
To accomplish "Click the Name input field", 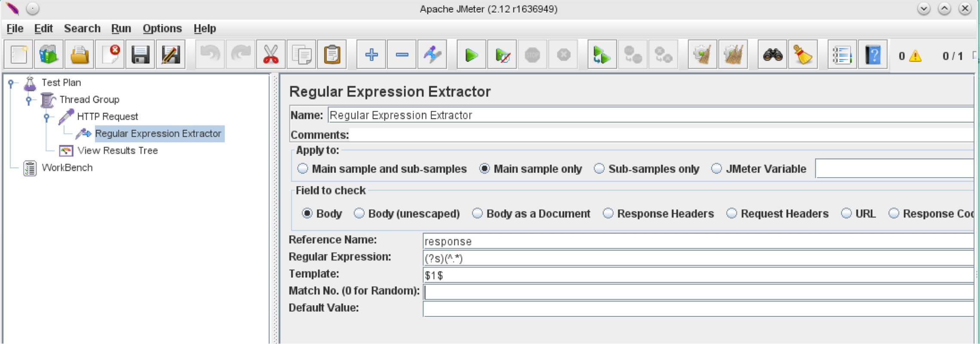I will tap(651, 115).
